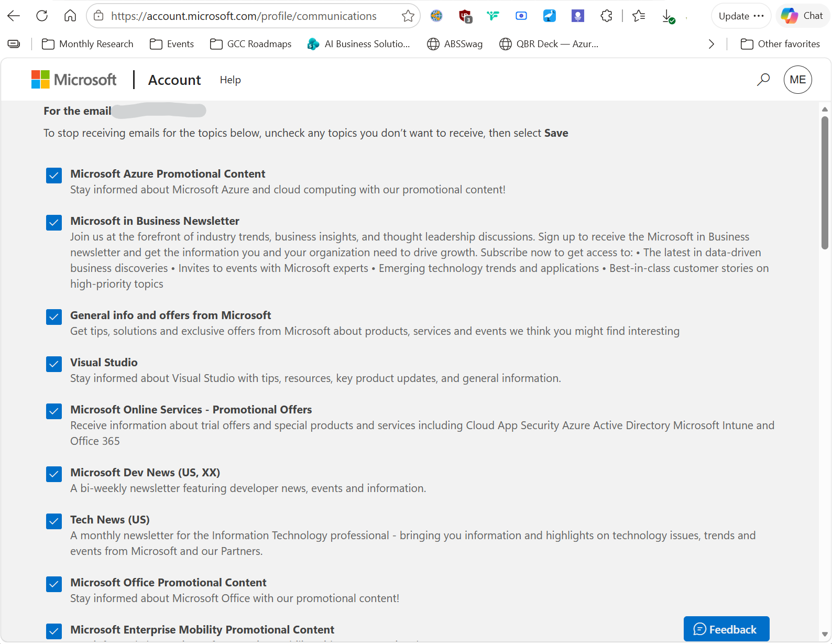Uncheck Microsoft Office Promotional Content
The image size is (832, 644).
[54, 584]
